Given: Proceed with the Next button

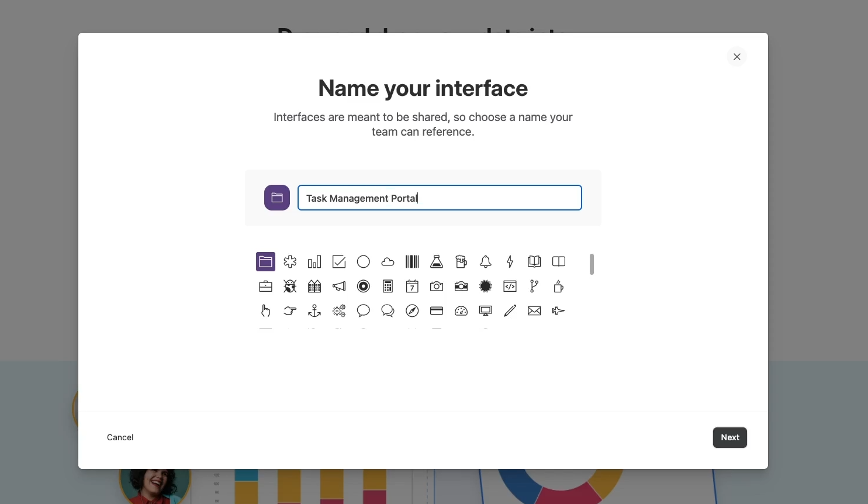Looking at the screenshot, I should 730,437.
